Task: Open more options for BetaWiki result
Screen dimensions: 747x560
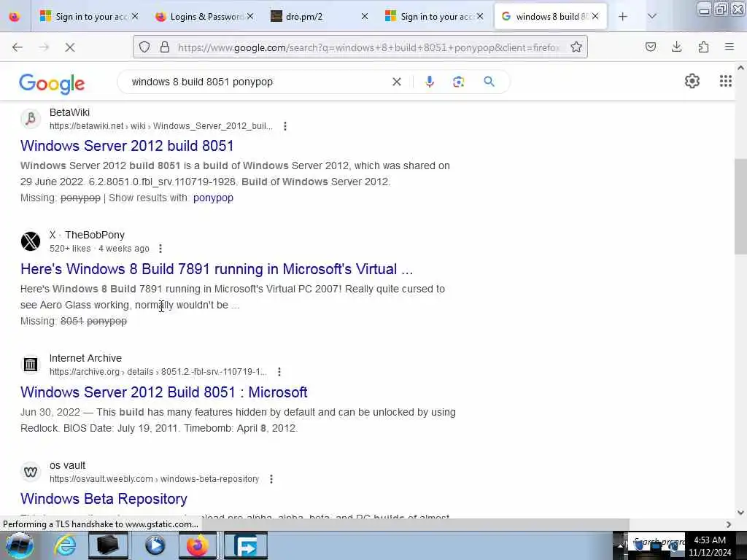Action: click(x=285, y=126)
